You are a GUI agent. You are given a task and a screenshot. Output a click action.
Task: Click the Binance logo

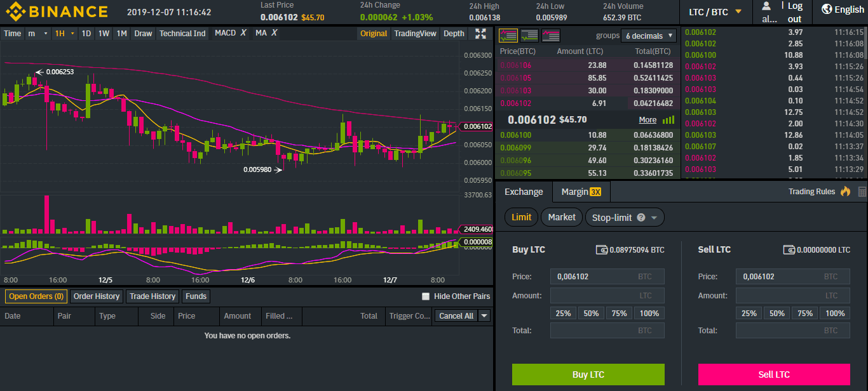click(57, 11)
